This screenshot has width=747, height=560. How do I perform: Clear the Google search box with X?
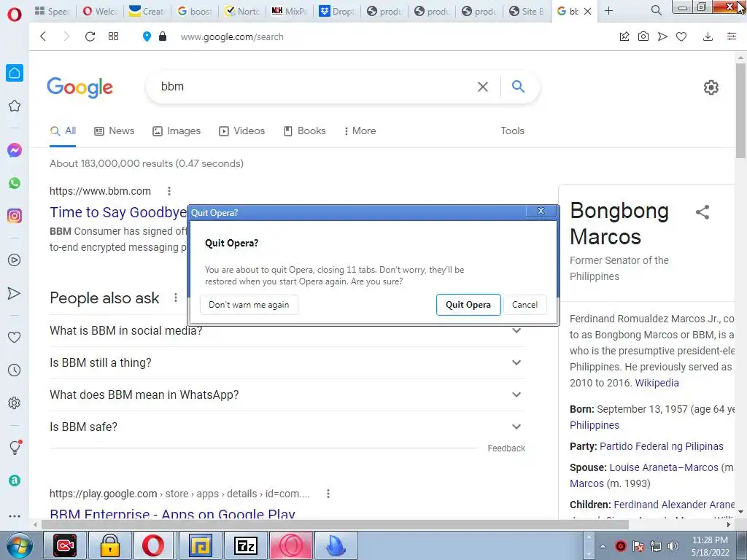coord(483,87)
